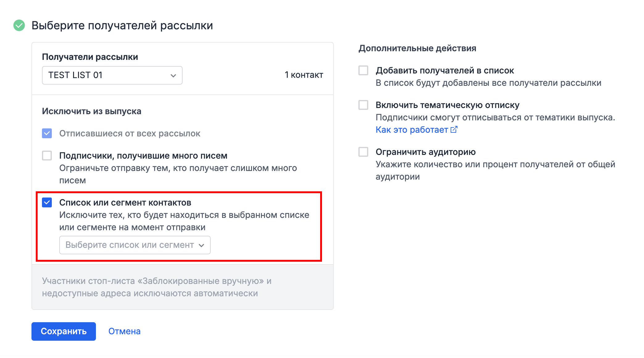The image size is (644, 358).
Task: Click the chevron on the TEST LIST 01 selector
Action: [x=173, y=75]
